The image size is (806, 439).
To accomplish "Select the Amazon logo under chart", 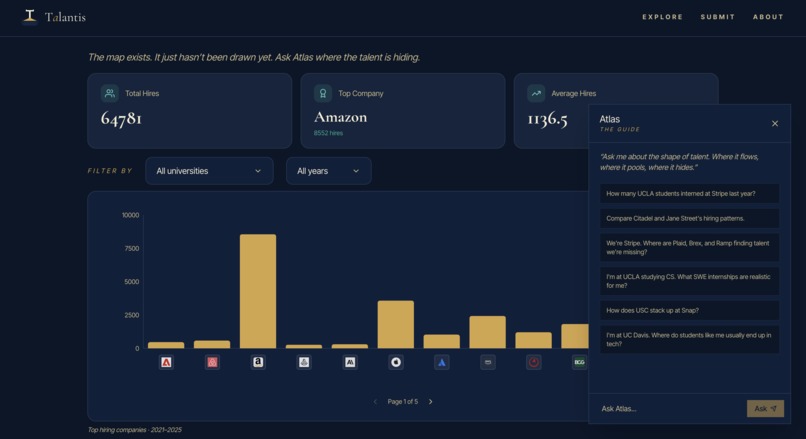I will (258, 362).
